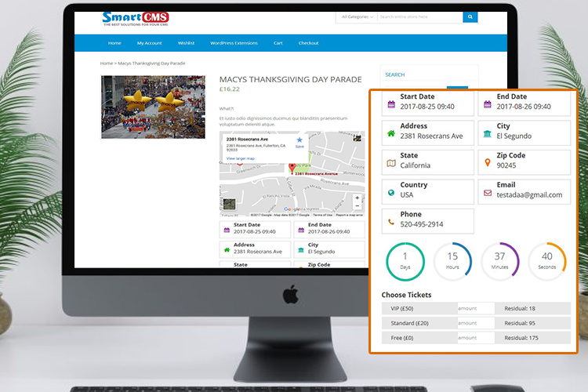
Task: Click the Macys parade product thumbnail
Action: pos(153,107)
